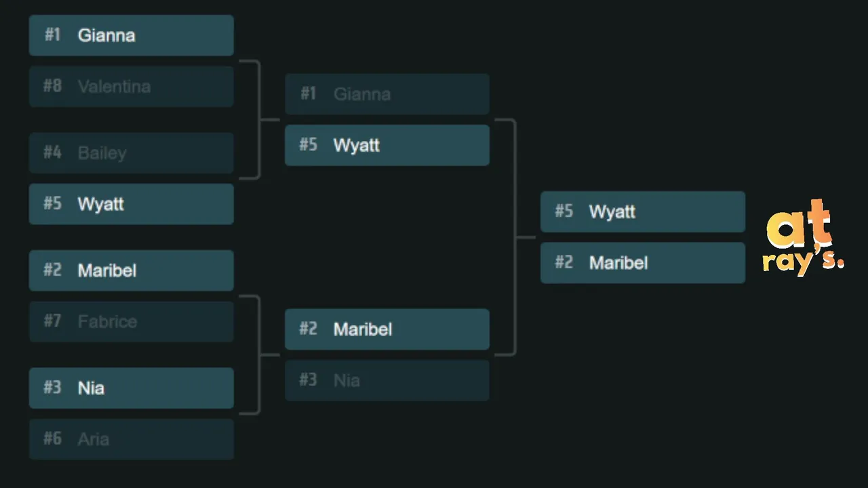Click the #6 seed number beside Aria
Screen dimensions: 868x488
tap(52, 439)
